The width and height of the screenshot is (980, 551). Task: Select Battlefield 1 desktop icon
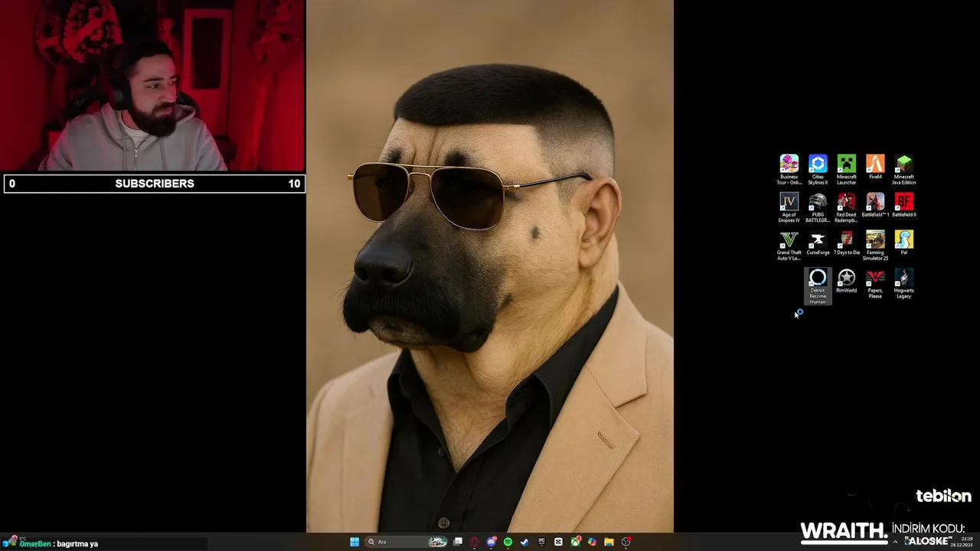pyautogui.click(x=875, y=205)
